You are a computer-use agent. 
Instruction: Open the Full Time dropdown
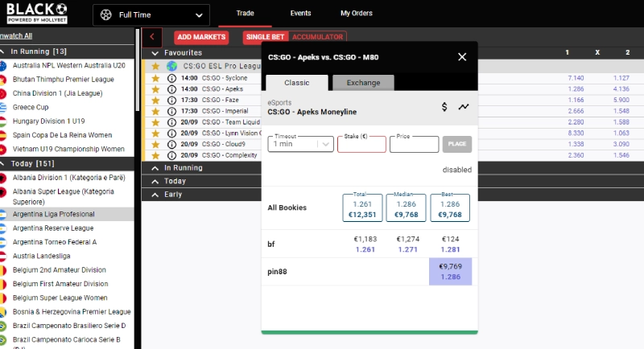(x=151, y=15)
